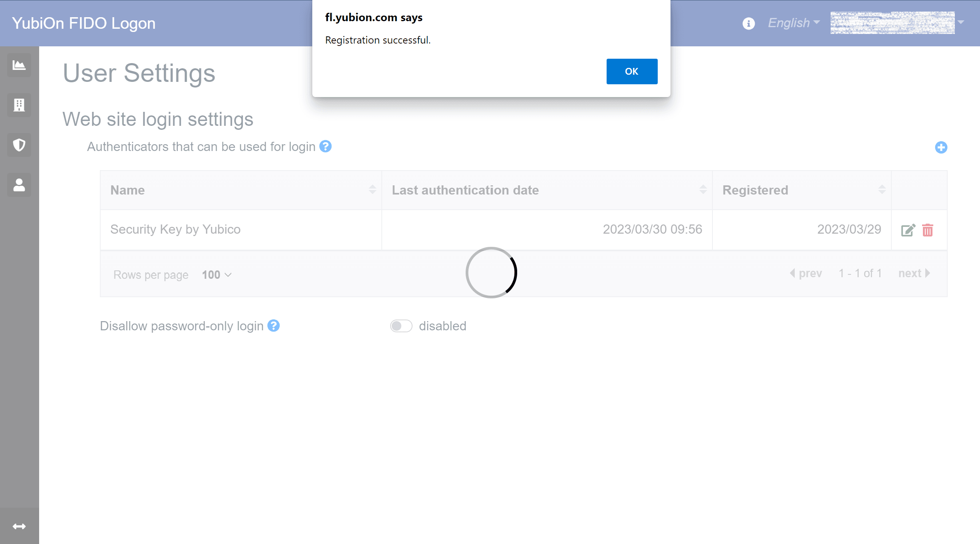Viewport: 980px width, 544px height.
Task: Go to next page of table
Action: tap(914, 273)
